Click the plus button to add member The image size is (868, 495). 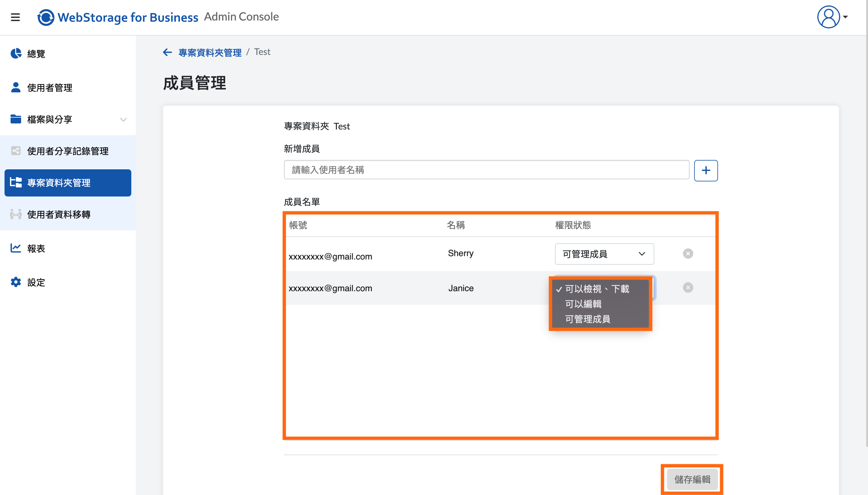[x=706, y=170]
